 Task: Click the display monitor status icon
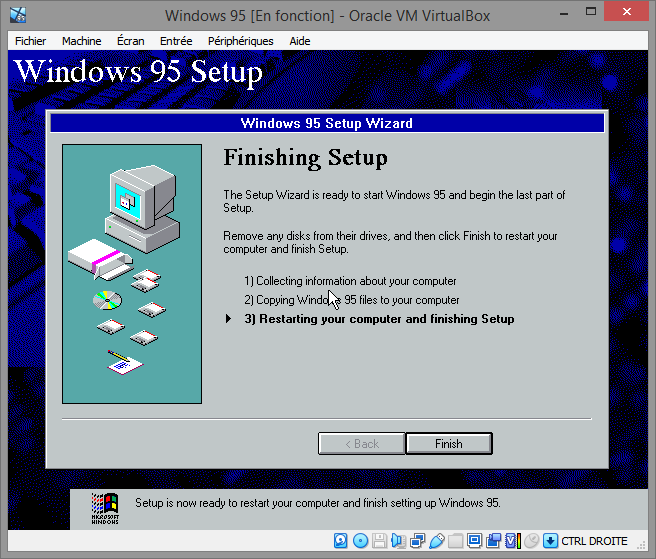tap(474, 541)
